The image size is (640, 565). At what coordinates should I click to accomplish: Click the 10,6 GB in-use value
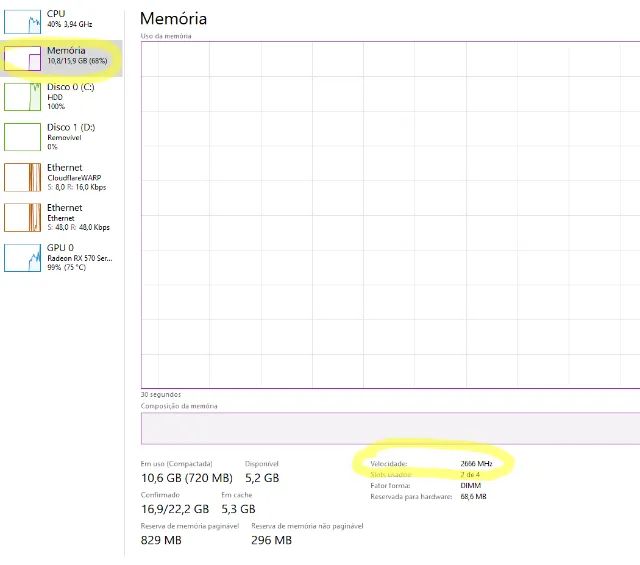[185, 478]
